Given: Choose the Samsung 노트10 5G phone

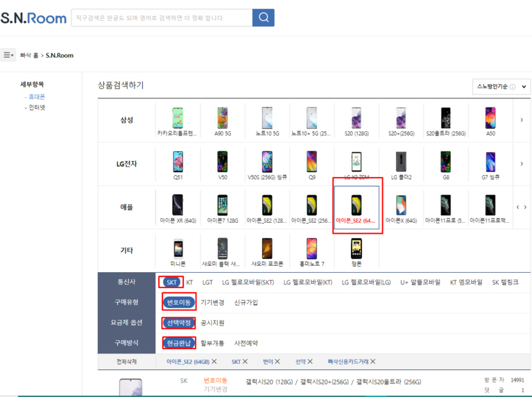Looking at the screenshot, I should tap(267, 121).
